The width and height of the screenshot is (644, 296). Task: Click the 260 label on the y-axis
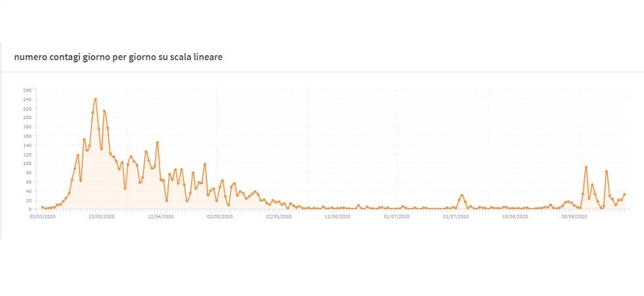click(x=27, y=90)
